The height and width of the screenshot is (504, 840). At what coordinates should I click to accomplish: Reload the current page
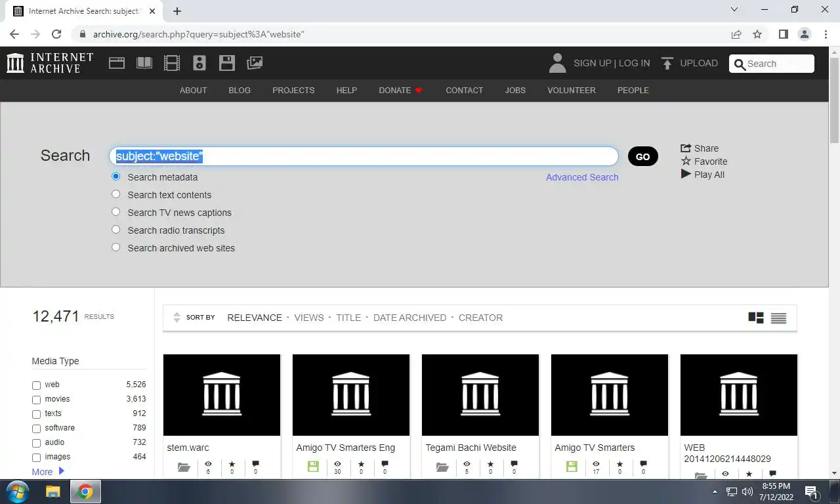[x=56, y=34]
